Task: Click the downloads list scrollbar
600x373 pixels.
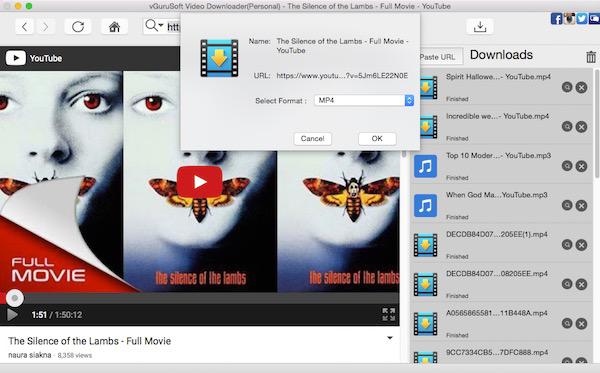Action: (597, 123)
